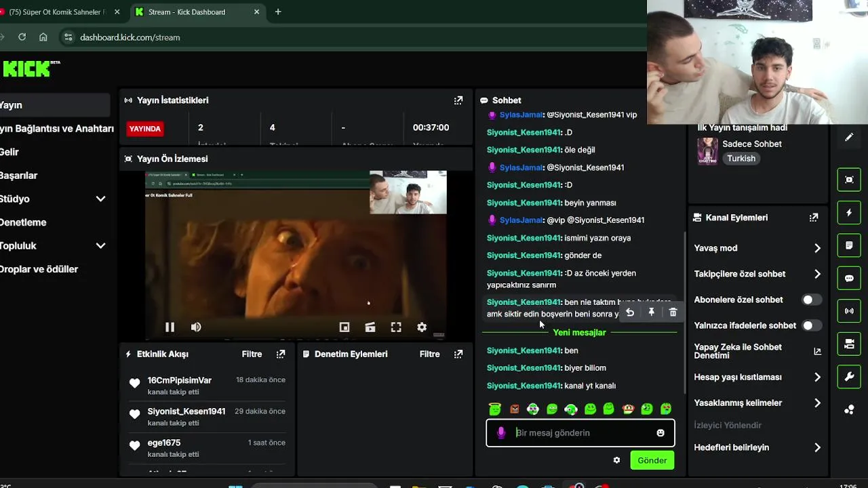This screenshot has width=868, height=488.
Task: Close the Stream - Kick Dashboard tab
Action: (x=256, y=12)
